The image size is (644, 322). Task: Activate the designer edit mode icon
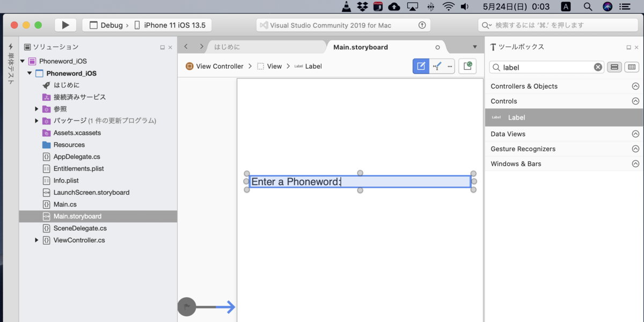click(421, 66)
